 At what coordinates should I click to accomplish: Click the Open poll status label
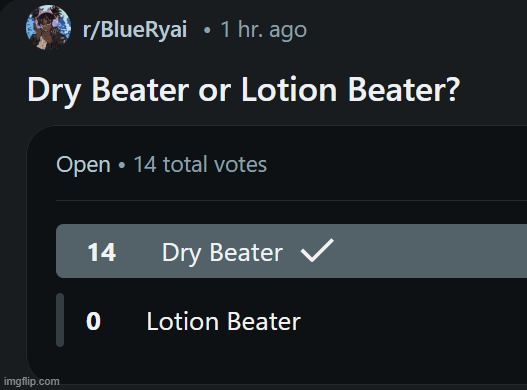pos(83,165)
